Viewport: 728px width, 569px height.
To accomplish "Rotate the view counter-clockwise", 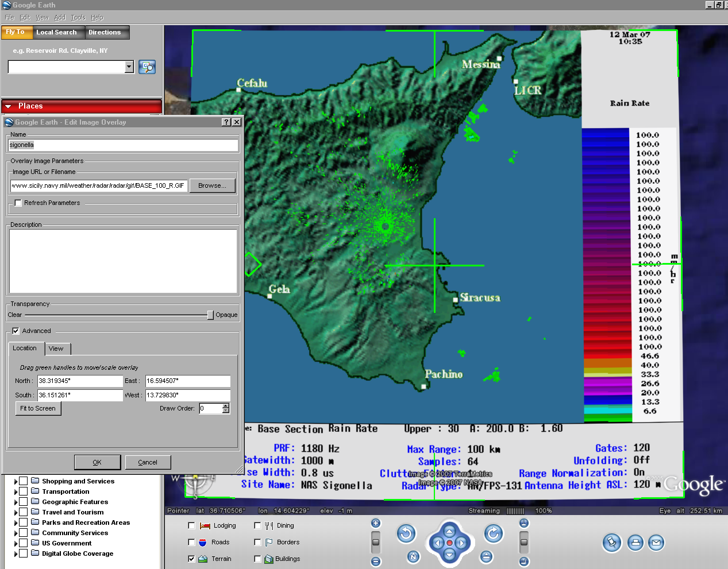I will [x=406, y=534].
